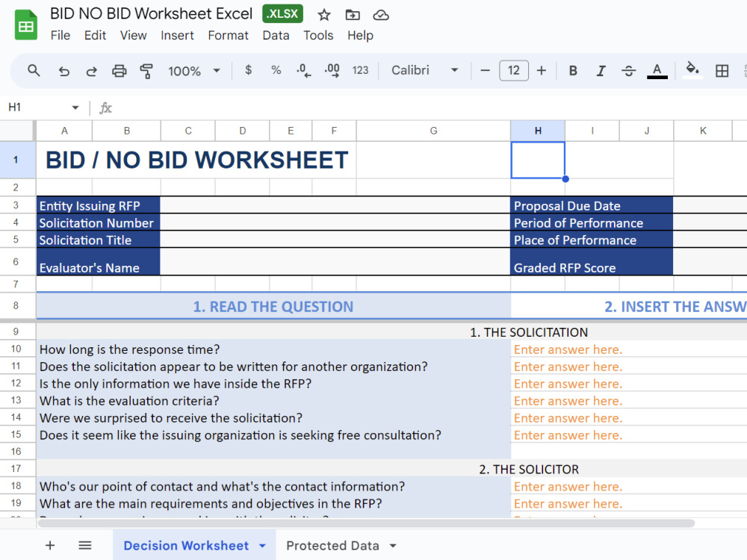747x560 pixels.
Task: Click the move to folder icon
Action: 353,15
